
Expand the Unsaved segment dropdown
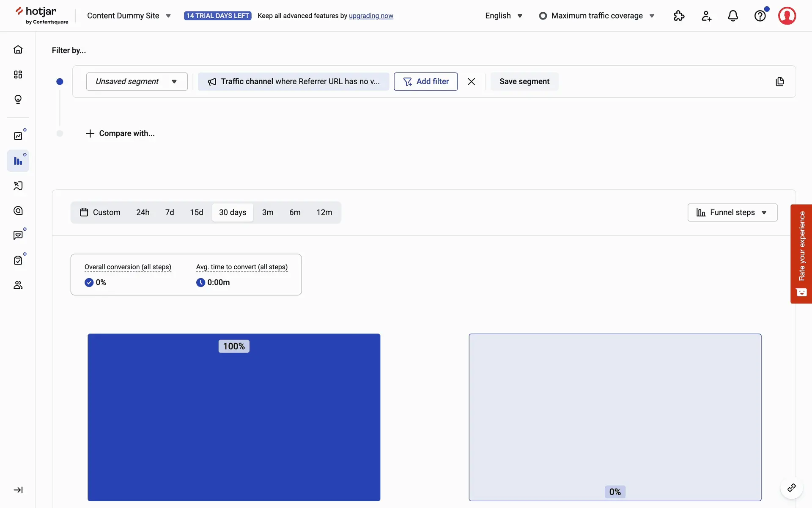click(x=137, y=81)
